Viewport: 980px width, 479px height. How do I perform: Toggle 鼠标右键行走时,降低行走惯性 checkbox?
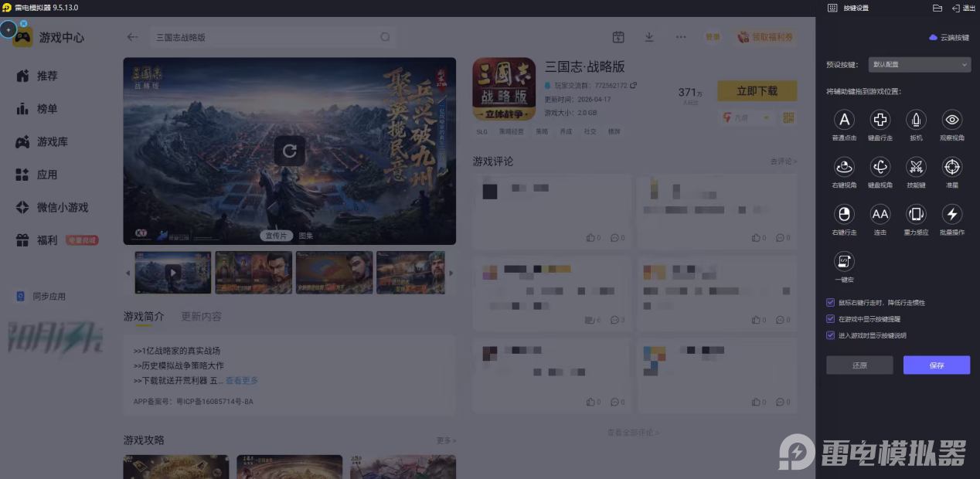coord(830,302)
